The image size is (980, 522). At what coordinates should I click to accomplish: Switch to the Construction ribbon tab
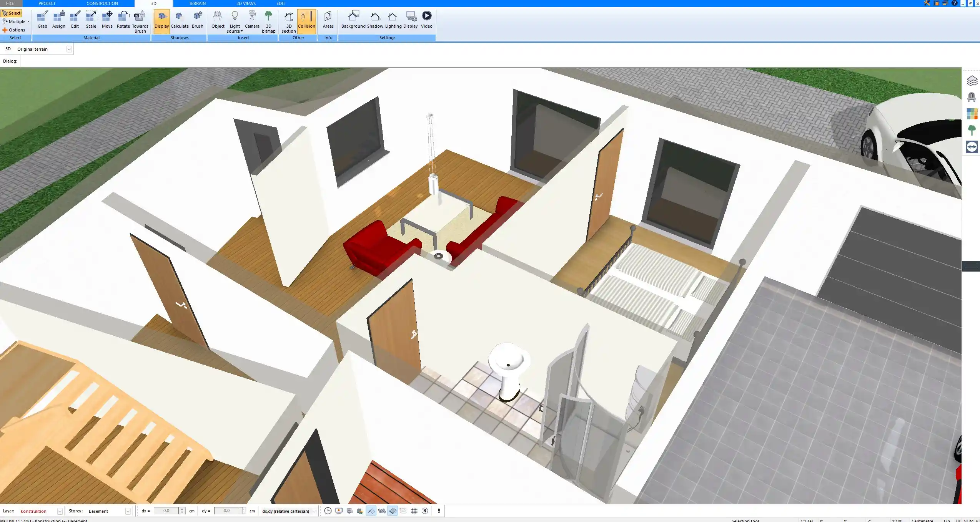pos(102,3)
